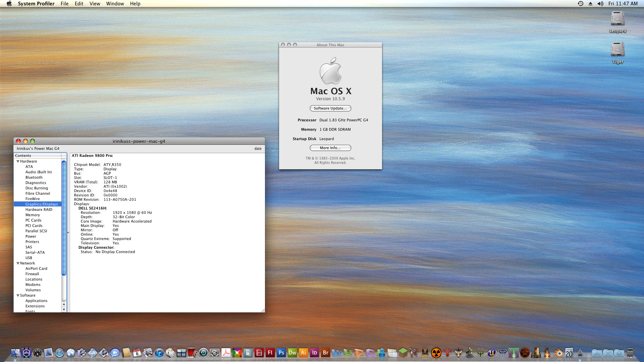Viewport: 644px width, 362px height.
Task: Click the More Info button
Action: 330,148
